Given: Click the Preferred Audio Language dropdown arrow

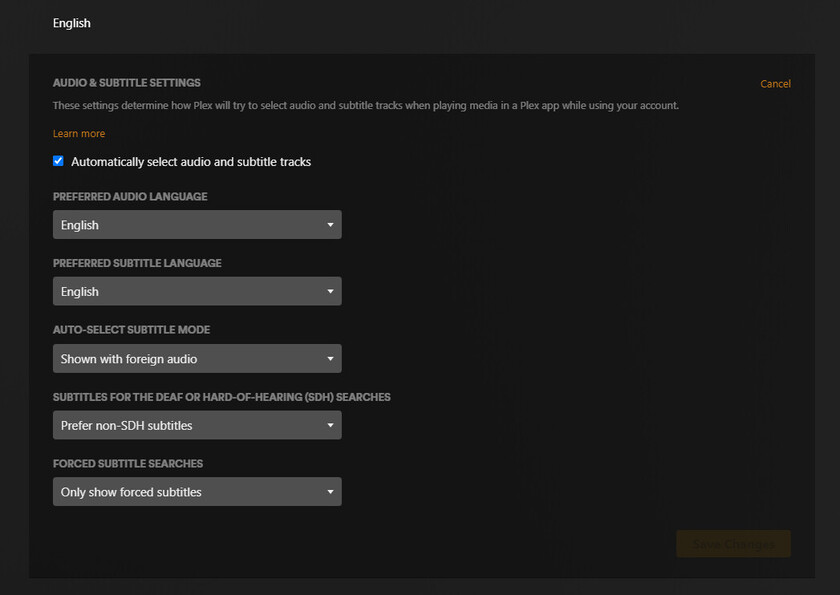Looking at the screenshot, I should pyautogui.click(x=330, y=225).
